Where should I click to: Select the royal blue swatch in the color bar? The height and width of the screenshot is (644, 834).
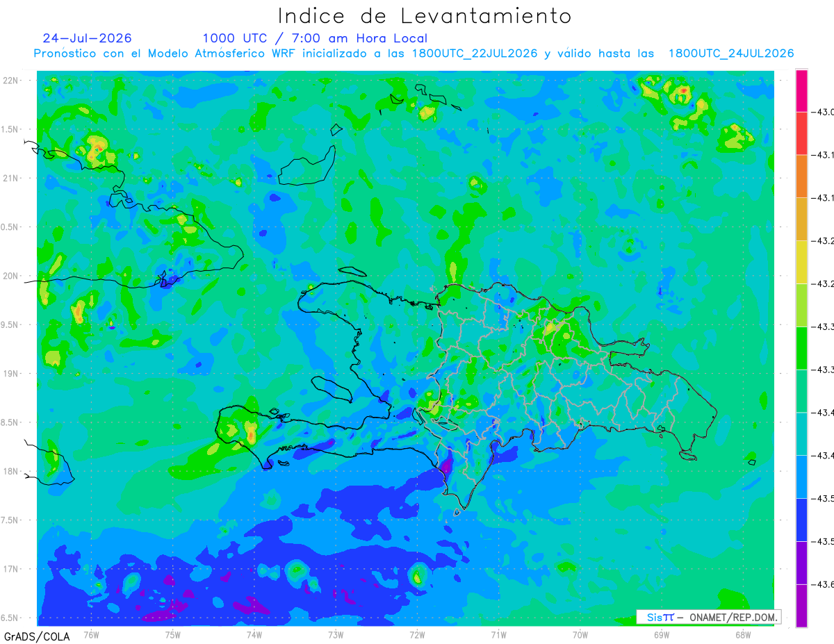tap(801, 520)
